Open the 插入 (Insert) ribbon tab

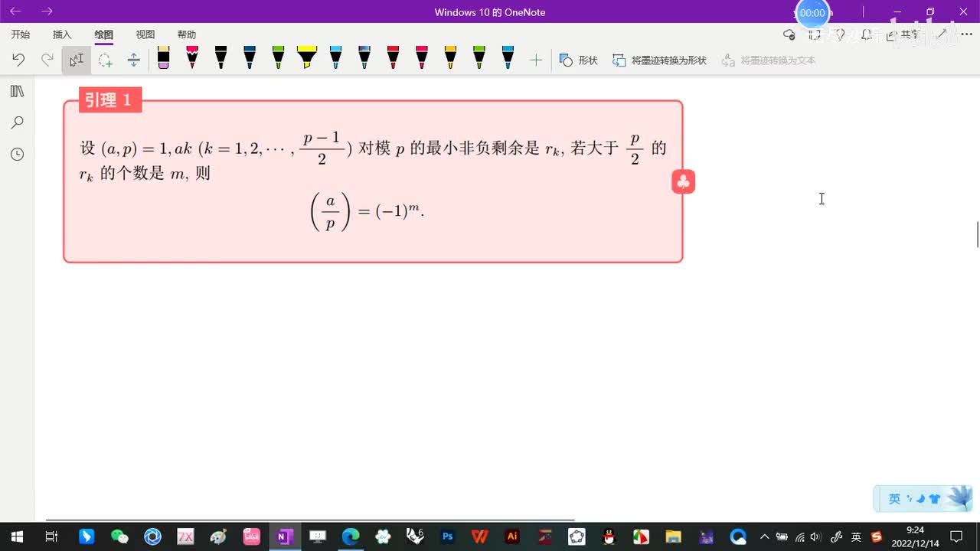[x=62, y=34]
